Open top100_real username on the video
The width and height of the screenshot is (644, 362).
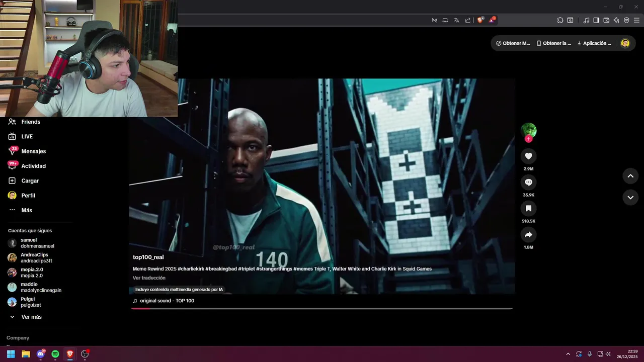pos(148,257)
